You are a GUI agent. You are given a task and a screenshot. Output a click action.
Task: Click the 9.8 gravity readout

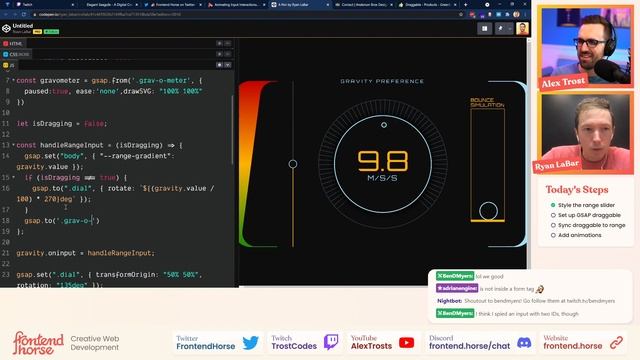click(x=383, y=161)
